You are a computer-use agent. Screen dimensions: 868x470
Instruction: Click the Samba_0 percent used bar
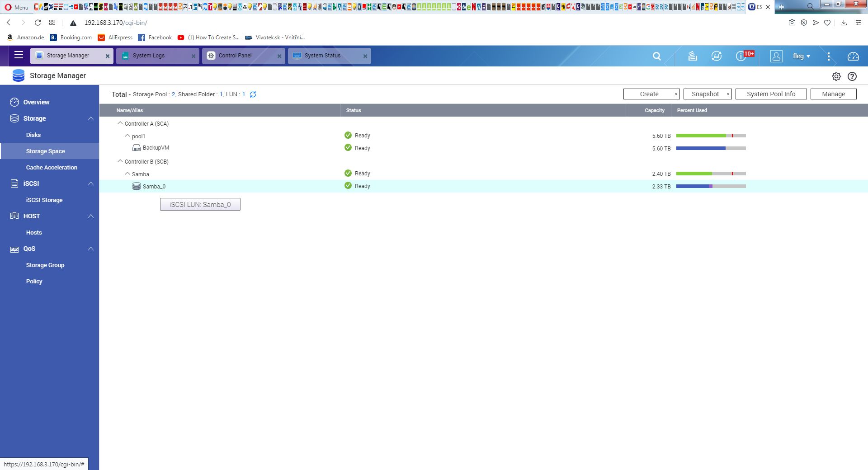[x=711, y=186]
